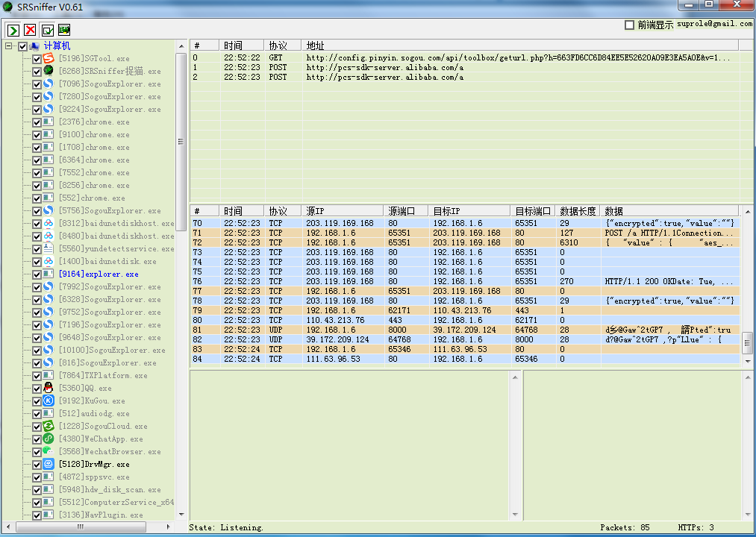Click the process tree horizontal scrollbar thumb
This screenshot has height=537, width=756.
pyautogui.click(x=81, y=527)
